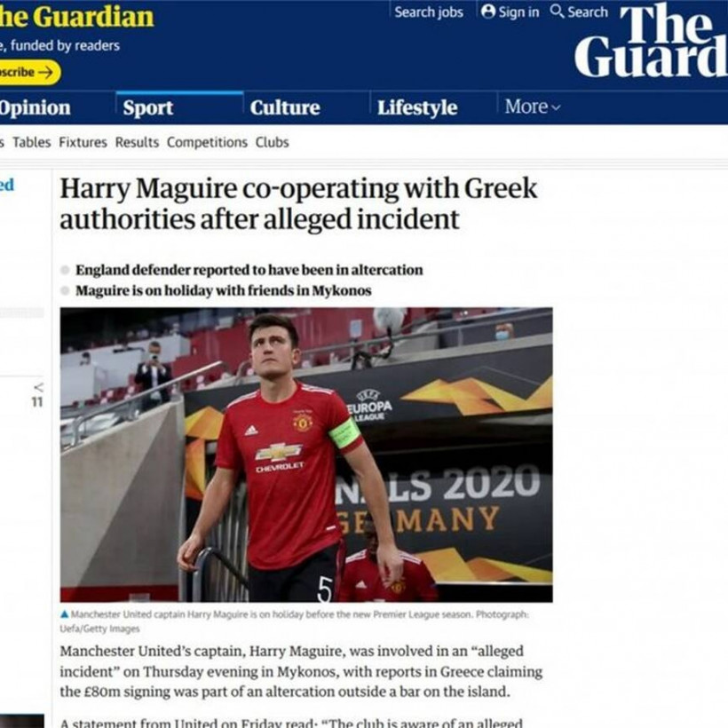
Task: View the Results sub-navigation link
Action: pyautogui.click(x=137, y=142)
